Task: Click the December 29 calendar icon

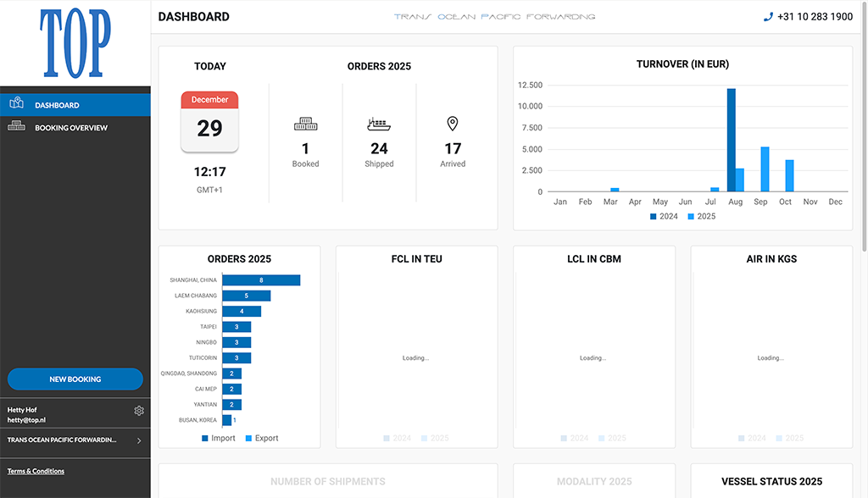Action: 209,122
